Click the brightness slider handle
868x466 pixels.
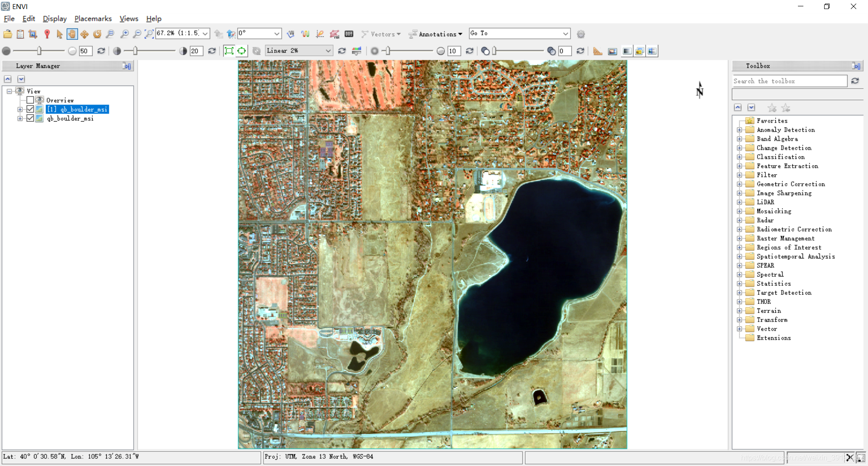point(39,51)
